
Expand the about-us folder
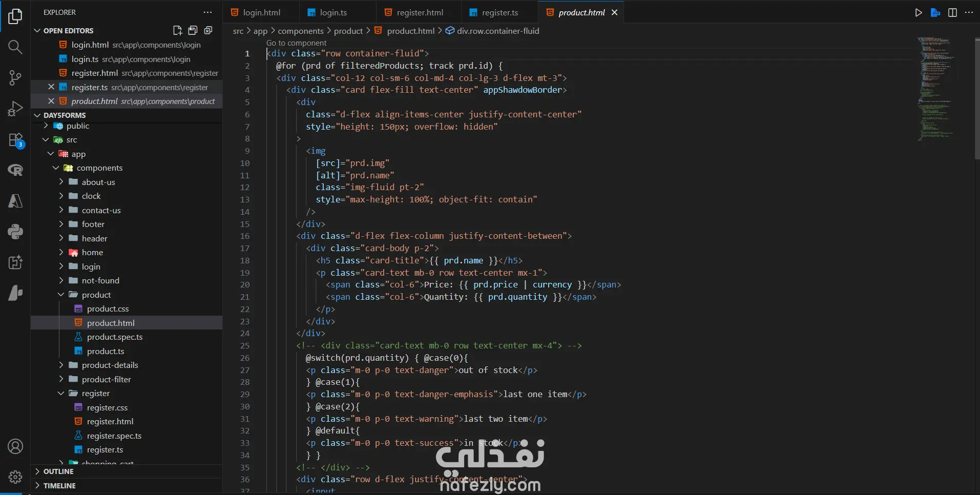click(61, 182)
